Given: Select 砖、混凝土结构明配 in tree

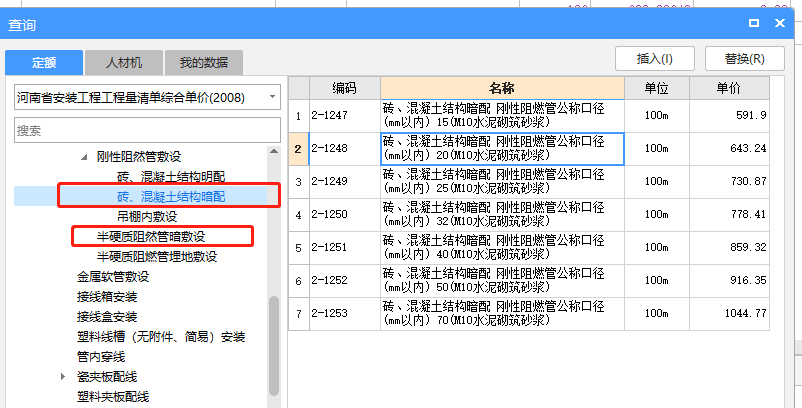Looking at the screenshot, I should point(171,177).
